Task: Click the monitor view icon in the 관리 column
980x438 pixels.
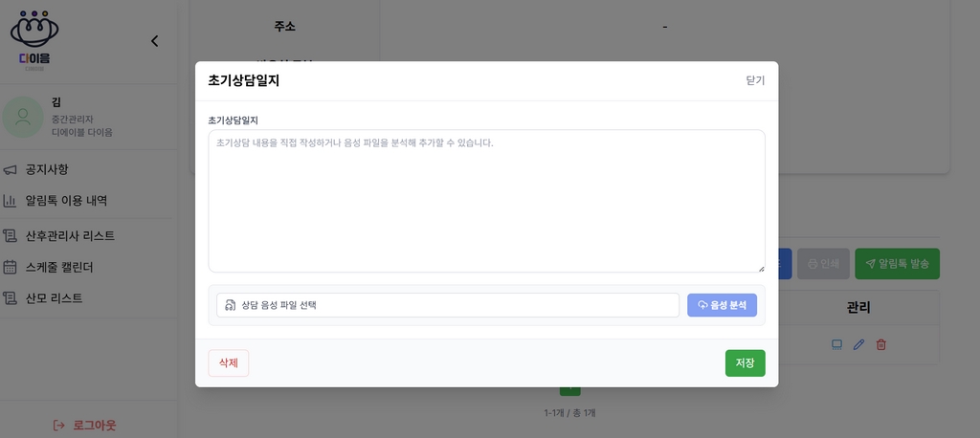Action: 836,344
